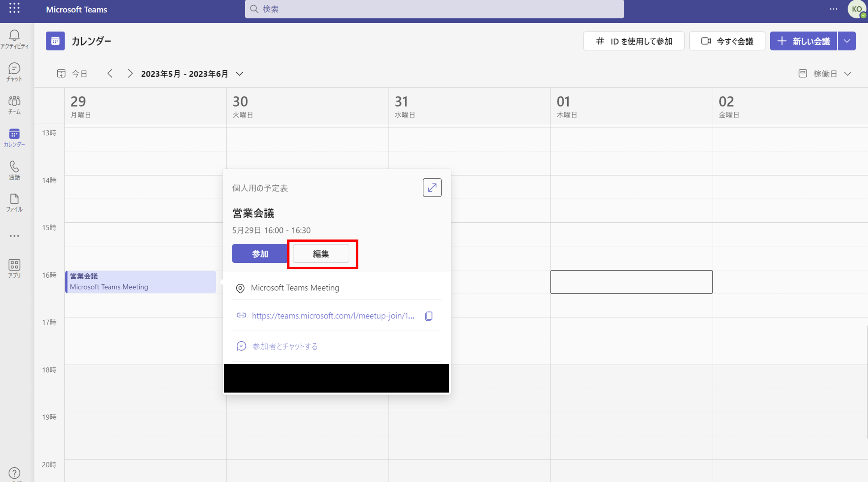Viewport: 868px width, 482px height.
Task: Open the Calls (通話) sidebar icon
Action: click(14, 170)
